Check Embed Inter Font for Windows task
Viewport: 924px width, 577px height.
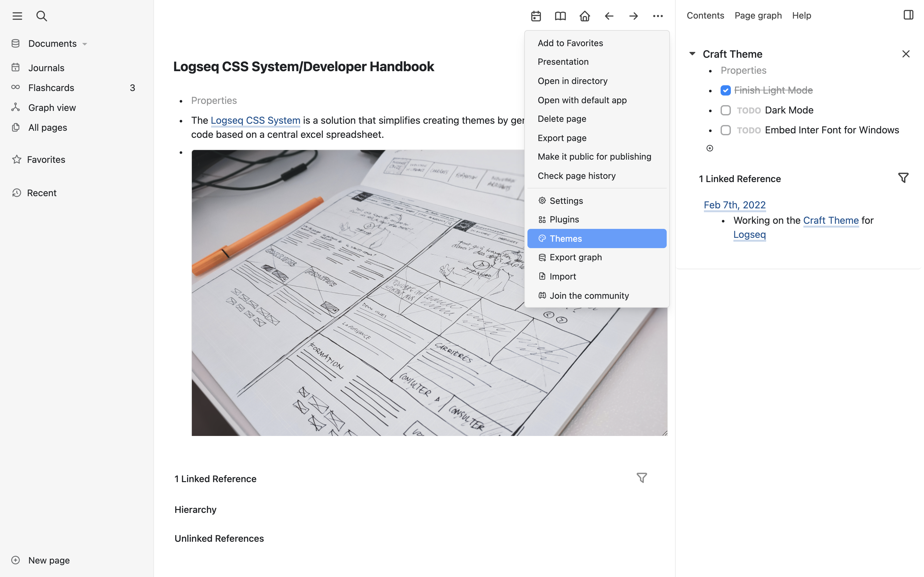(725, 130)
